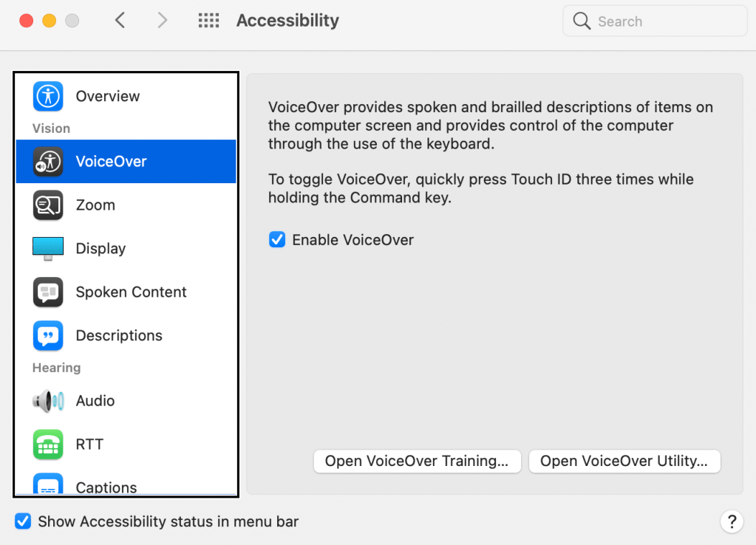The width and height of the screenshot is (756, 545).
Task: Show all preferences grid button
Action: [x=209, y=21]
